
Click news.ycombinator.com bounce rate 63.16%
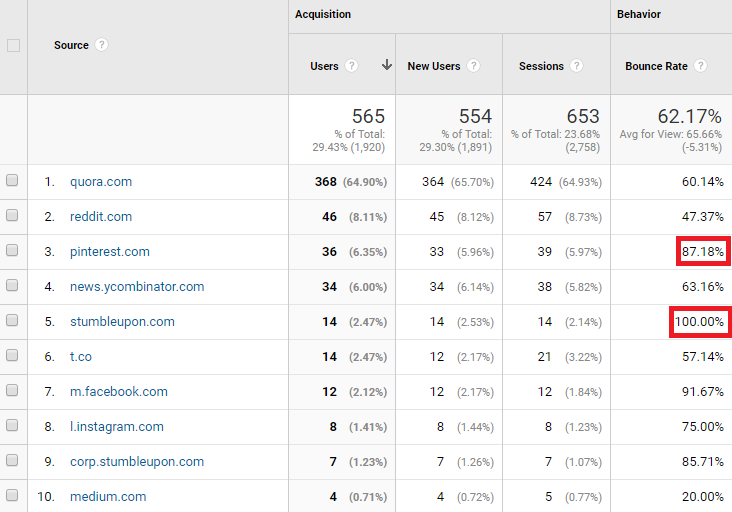tap(703, 287)
